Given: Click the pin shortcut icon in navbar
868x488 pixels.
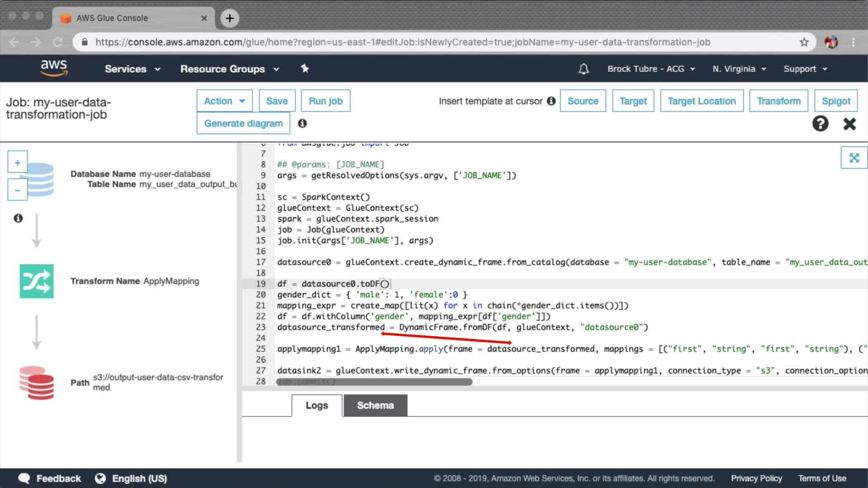Looking at the screenshot, I should pyautogui.click(x=305, y=68).
